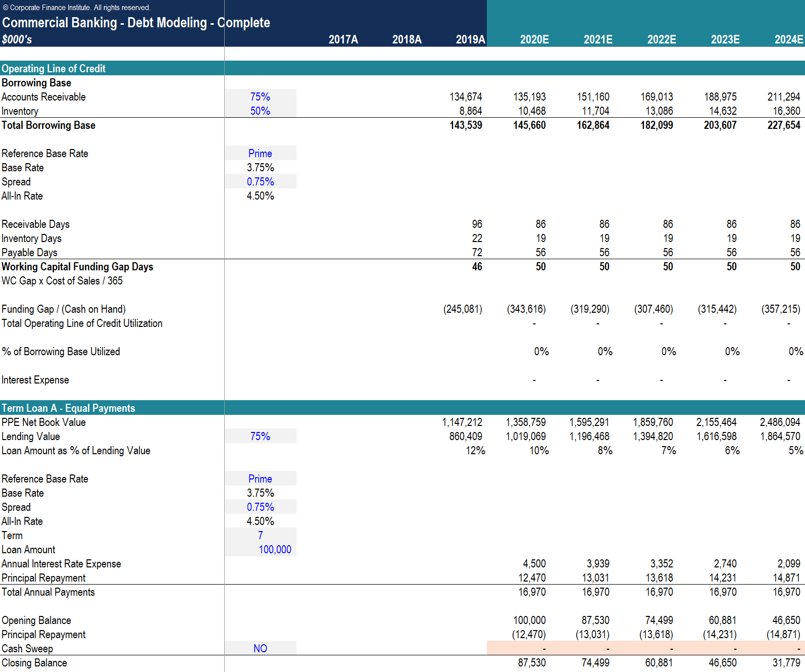The width and height of the screenshot is (805, 672).
Task: Select the 2020E Opening Balance value 100,000
Action: [529, 620]
